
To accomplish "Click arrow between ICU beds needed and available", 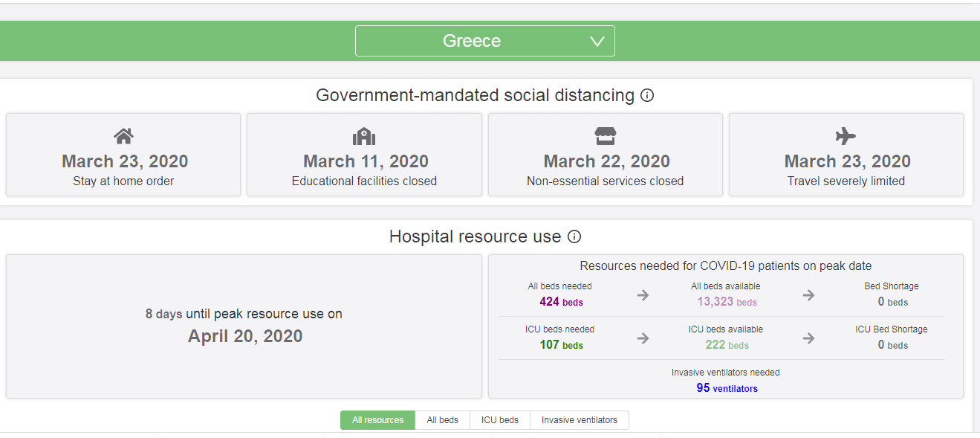I will 643,338.
